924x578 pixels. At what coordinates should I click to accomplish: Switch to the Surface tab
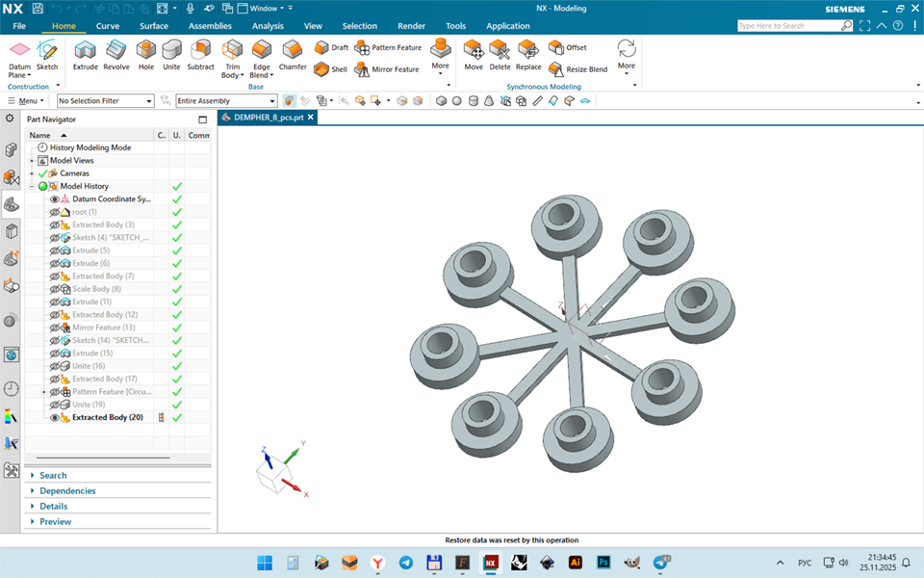(x=154, y=26)
